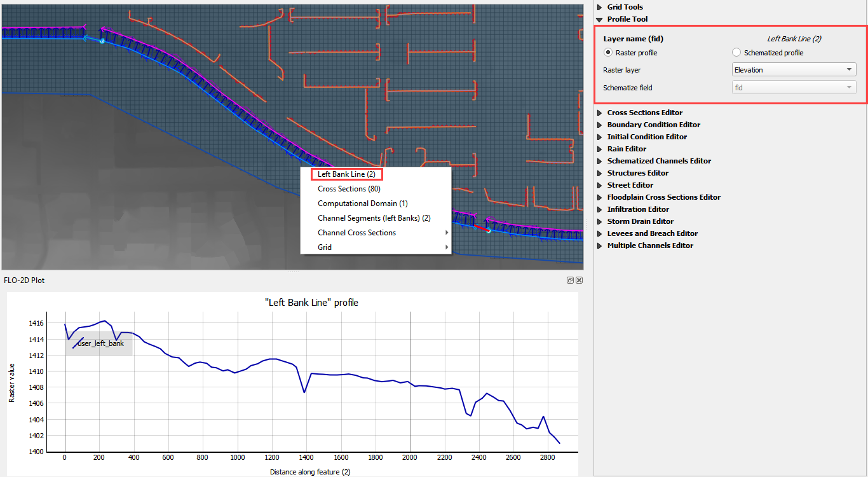The width and height of the screenshot is (868, 477).
Task: Open the Channel Cross Sections submenu
Action: click(x=356, y=233)
